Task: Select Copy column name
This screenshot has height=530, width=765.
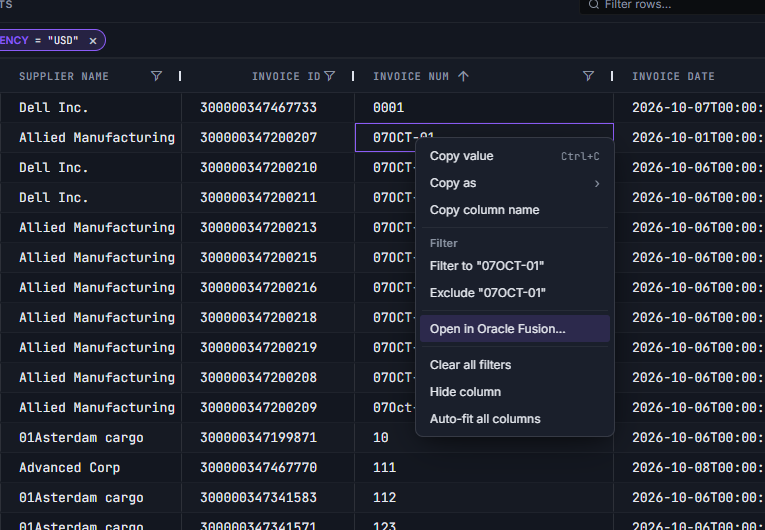Action: (515, 210)
